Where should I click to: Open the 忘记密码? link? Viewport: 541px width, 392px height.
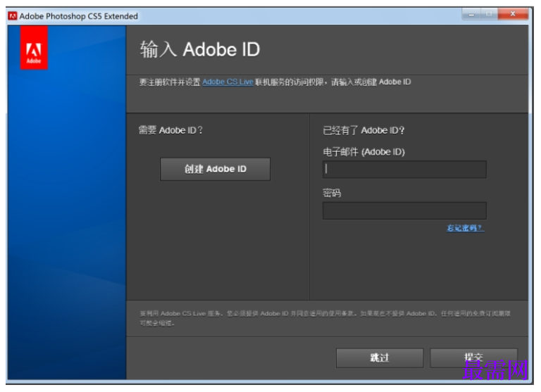[466, 228]
